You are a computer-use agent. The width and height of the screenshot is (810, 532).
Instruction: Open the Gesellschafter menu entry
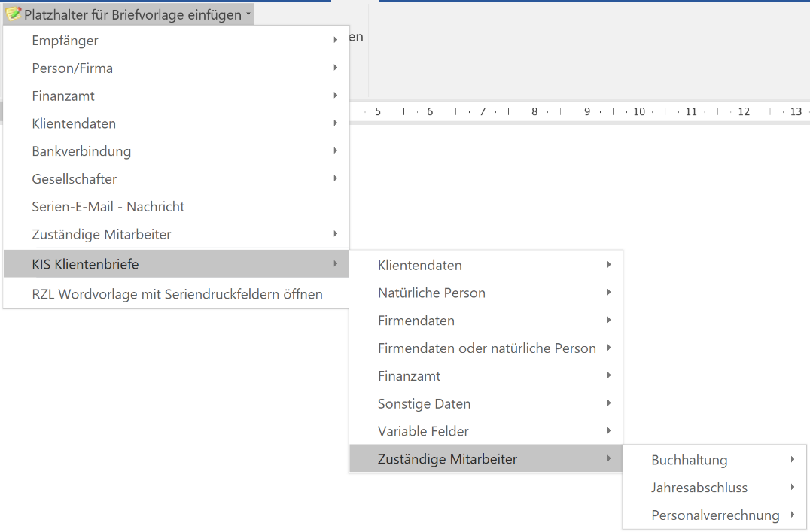[x=74, y=179]
